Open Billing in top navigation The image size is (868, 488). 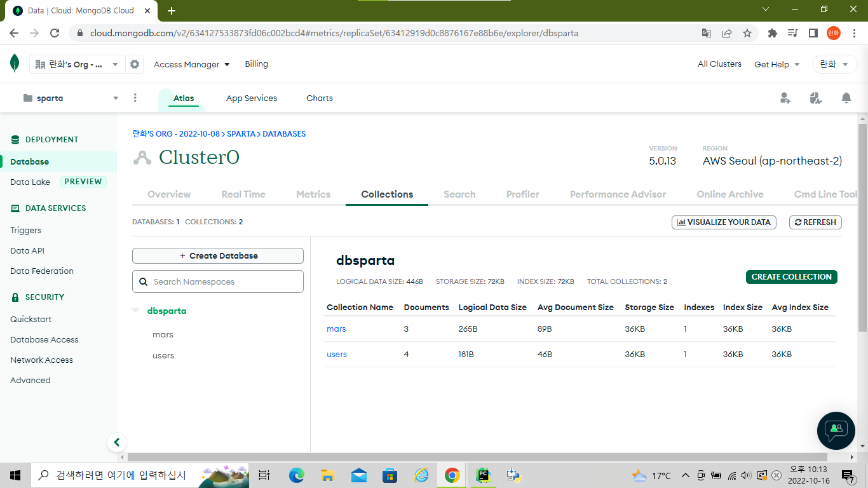257,64
